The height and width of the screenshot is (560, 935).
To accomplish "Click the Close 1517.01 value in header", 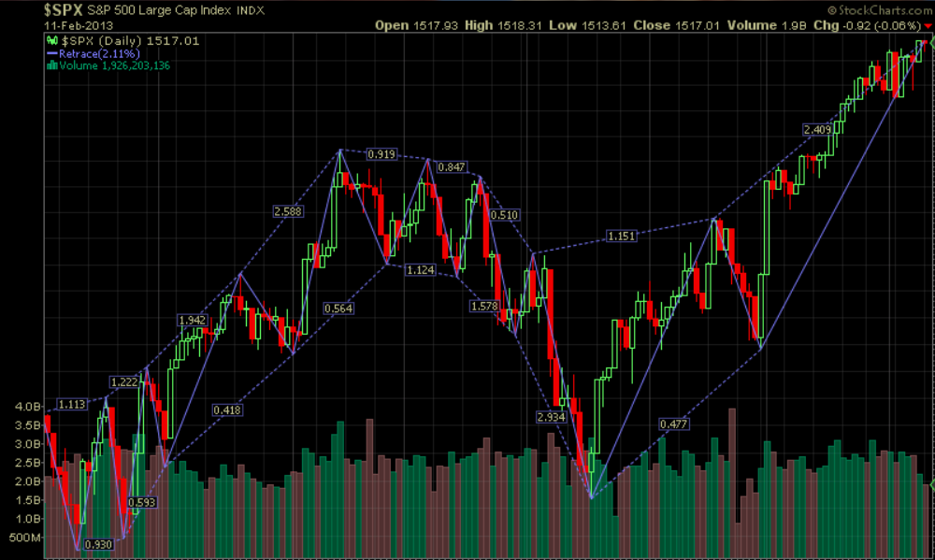I will pyautogui.click(x=676, y=25).
